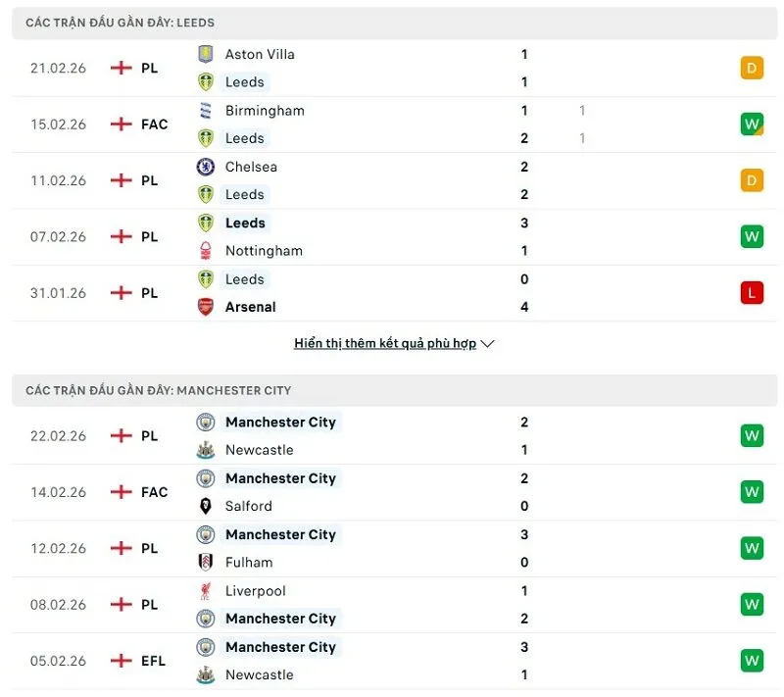Click the Manchester City team name in the Fulham match

point(281,534)
